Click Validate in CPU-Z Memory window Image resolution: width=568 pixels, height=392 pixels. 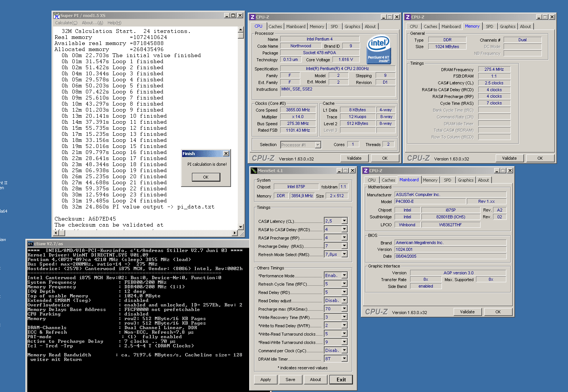pos(509,158)
